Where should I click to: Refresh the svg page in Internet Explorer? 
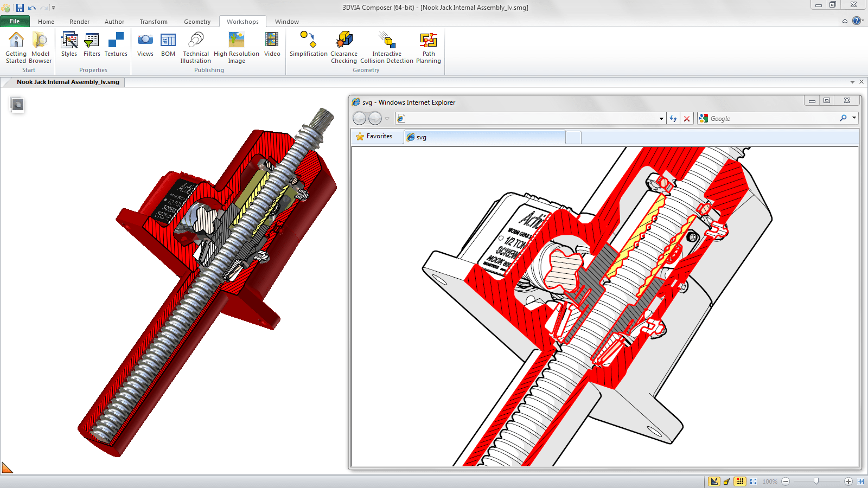coord(673,118)
